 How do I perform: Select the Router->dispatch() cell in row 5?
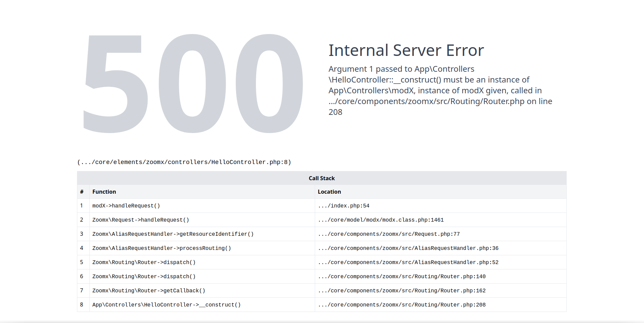(202, 262)
